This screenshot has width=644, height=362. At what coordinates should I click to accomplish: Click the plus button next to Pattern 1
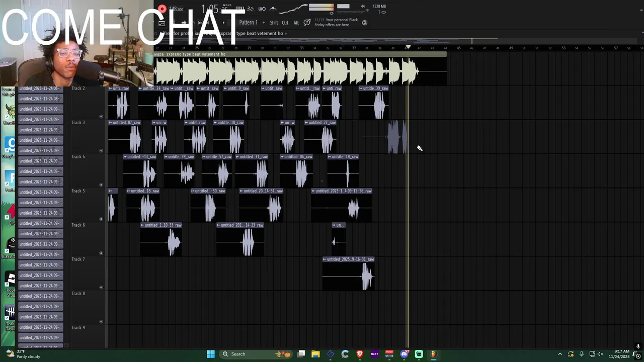point(264,23)
